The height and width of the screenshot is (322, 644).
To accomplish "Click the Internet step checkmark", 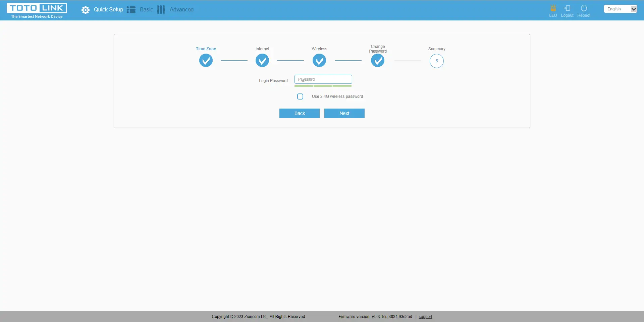I will (262, 61).
